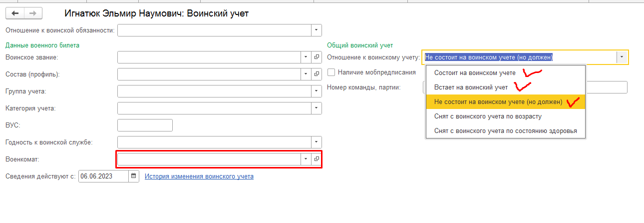Enable the Наличие мобпредписания checkbox
The image size is (644, 223).
331,72
